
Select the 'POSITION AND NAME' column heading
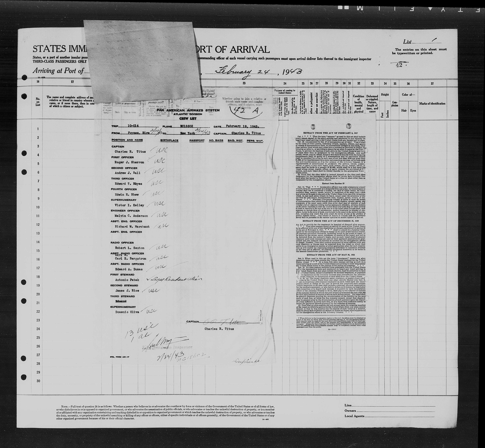(127, 140)
